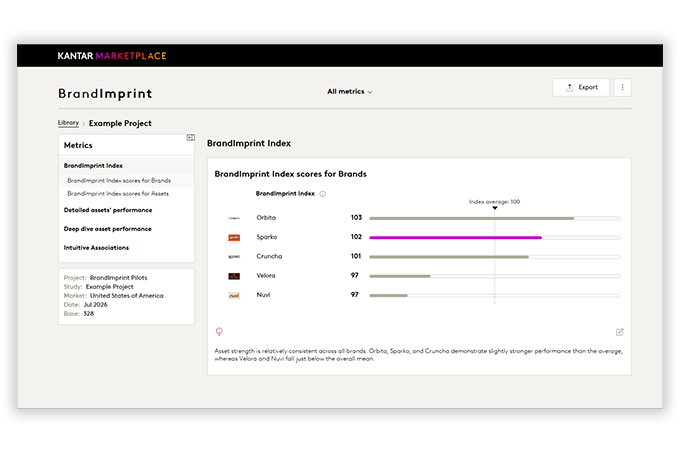Click the Cruncha brand logo
Screen dimensions: 680x453
(234, 257)
